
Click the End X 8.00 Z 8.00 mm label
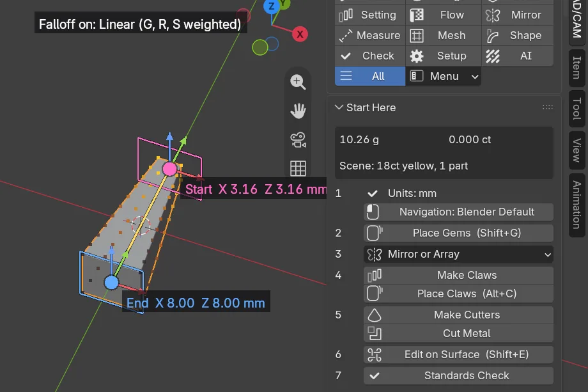point(196,302)
